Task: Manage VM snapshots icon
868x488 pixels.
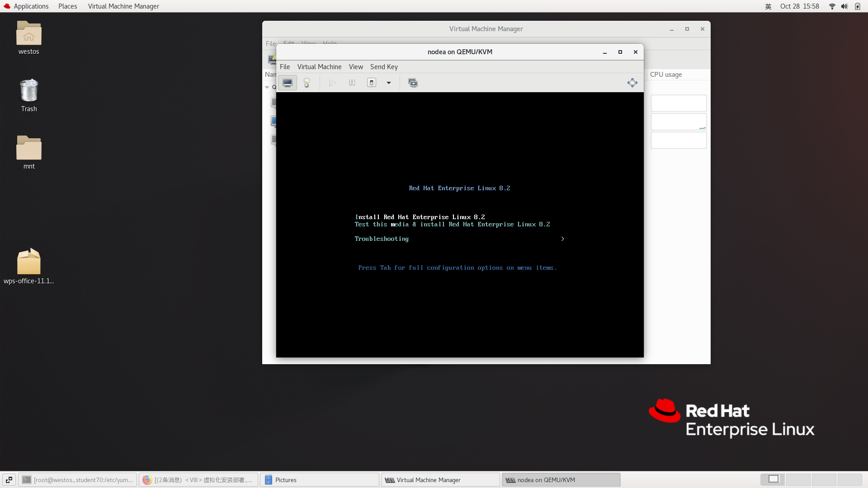Action: click(x=413, y=83)
